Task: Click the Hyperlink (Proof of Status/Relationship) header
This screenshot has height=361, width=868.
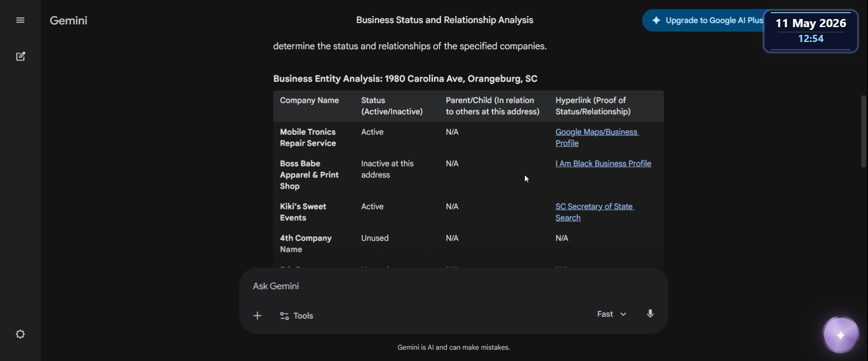Action: pyautogui.click(x=593, y=106)
